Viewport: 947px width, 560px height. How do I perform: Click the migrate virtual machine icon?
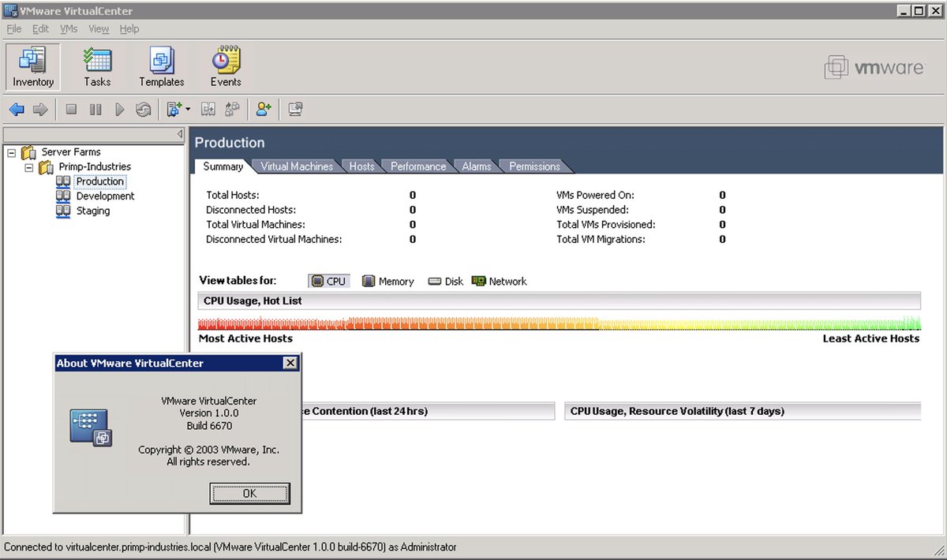(x=208, y=110)
